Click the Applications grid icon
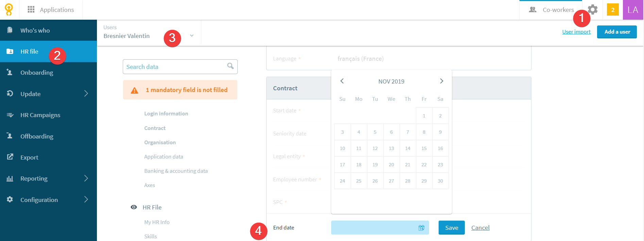This screenshot has height=241, width=644. [x=31, y=10]
